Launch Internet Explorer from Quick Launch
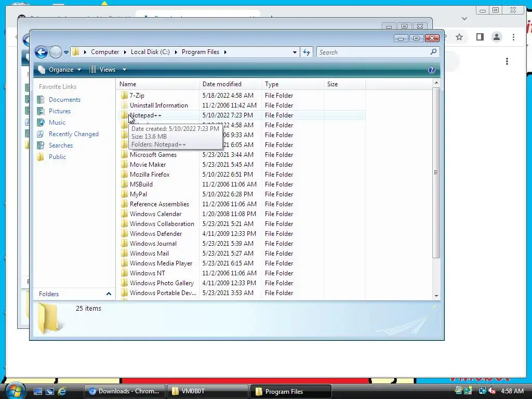This screenshot has height=399, width=532. [62, 391]
